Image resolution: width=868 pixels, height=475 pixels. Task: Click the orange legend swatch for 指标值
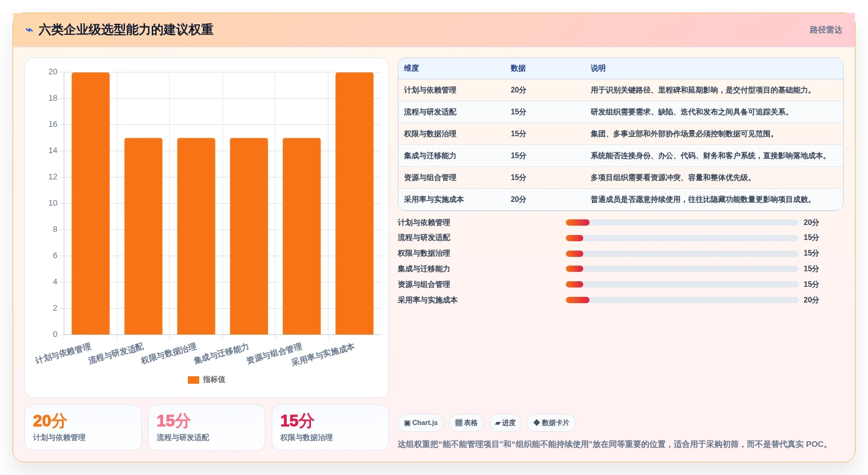point(193,379)
